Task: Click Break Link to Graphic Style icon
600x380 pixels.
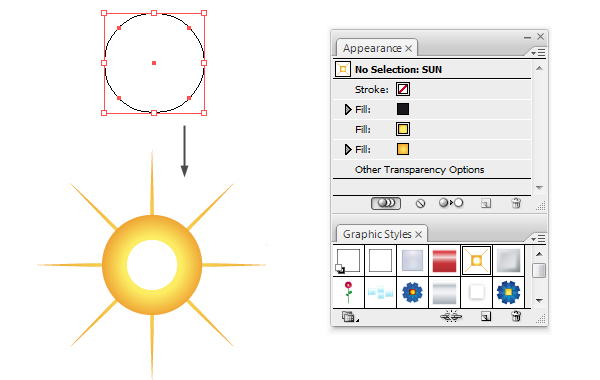Action: click(451, 316)
